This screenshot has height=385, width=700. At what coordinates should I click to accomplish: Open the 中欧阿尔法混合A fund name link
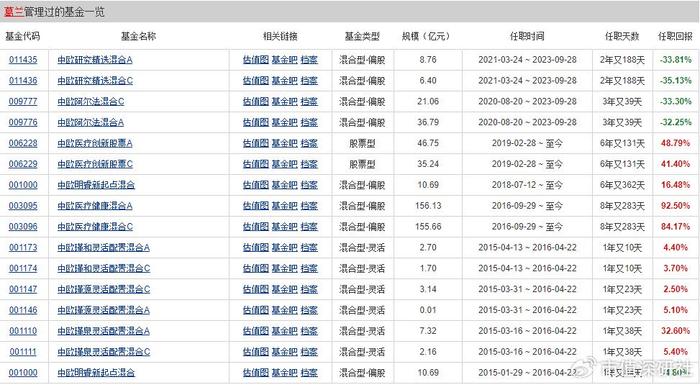[x=91, y=122]
